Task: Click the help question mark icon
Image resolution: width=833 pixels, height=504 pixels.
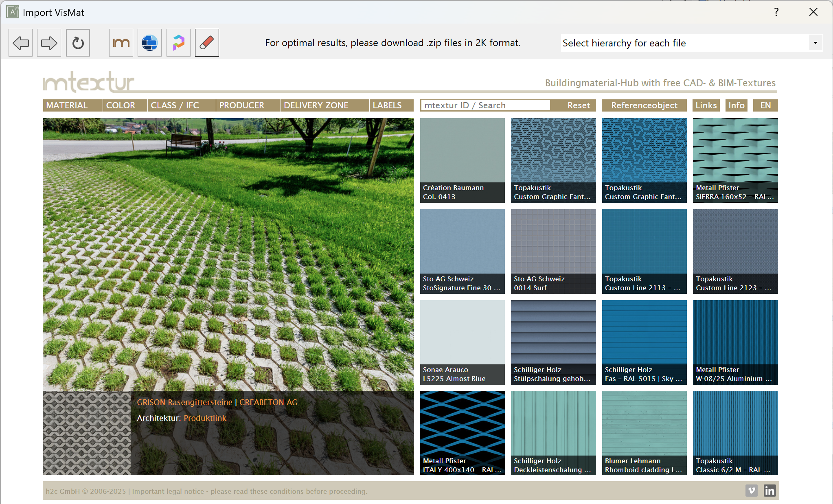Action: 776,12
